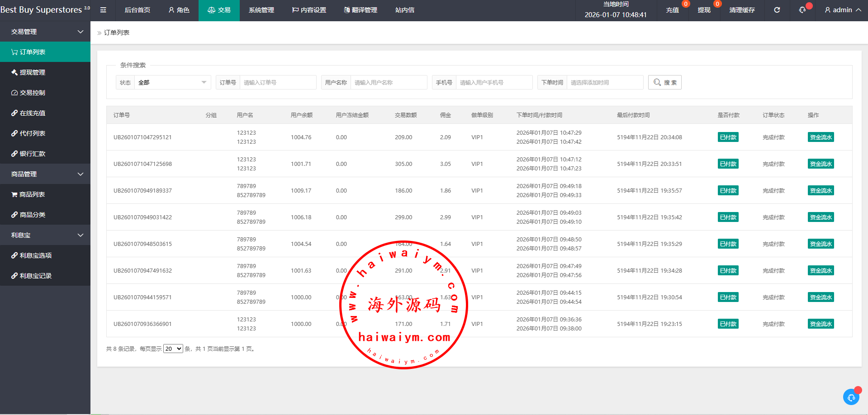Expand the admin user menu

[x=843, y=10]
